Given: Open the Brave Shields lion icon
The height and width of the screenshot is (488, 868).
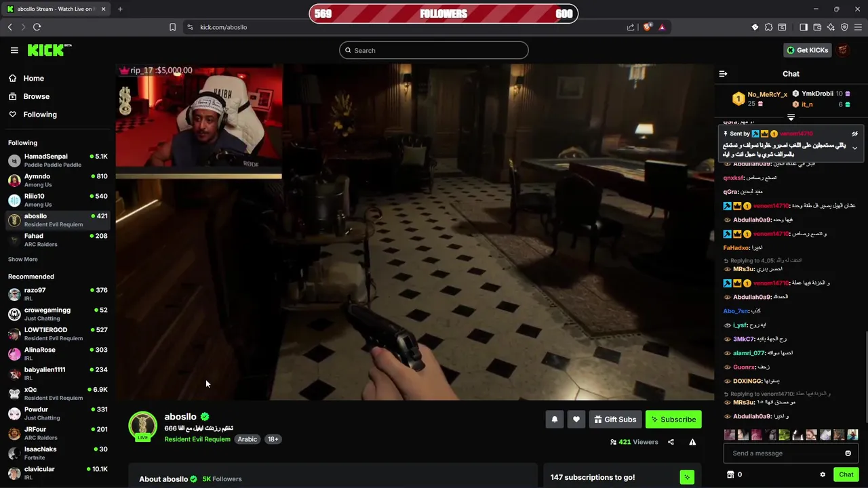Looking at the screenshot, I should pyautogui.click(x=647, y=27).
